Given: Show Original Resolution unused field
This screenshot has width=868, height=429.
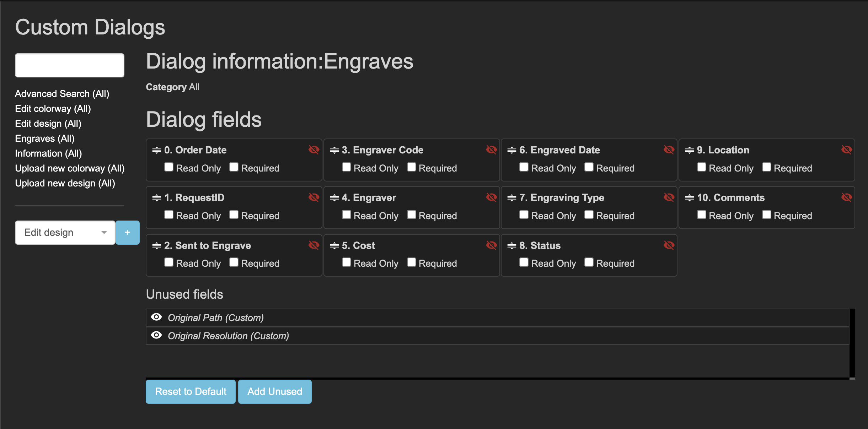Looking at the screenshot, I should coord(156,335).
